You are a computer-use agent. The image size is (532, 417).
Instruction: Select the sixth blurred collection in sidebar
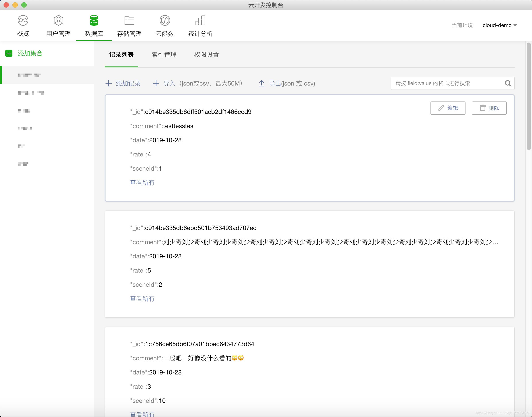pos(47,164)
